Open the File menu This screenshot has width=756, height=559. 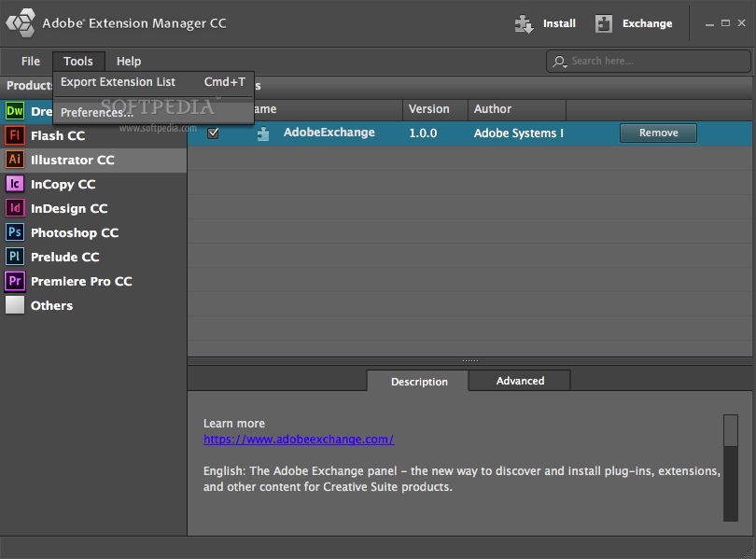click(x=28, y=61)
